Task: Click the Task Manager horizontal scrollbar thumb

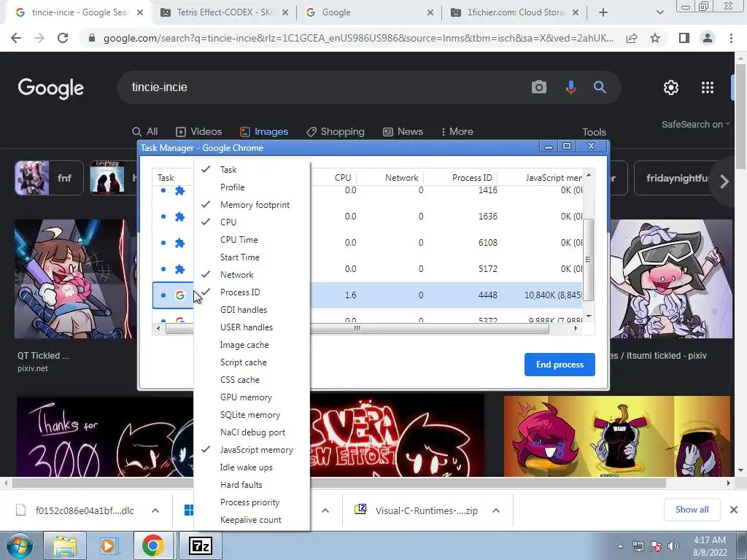Action: 357,329
